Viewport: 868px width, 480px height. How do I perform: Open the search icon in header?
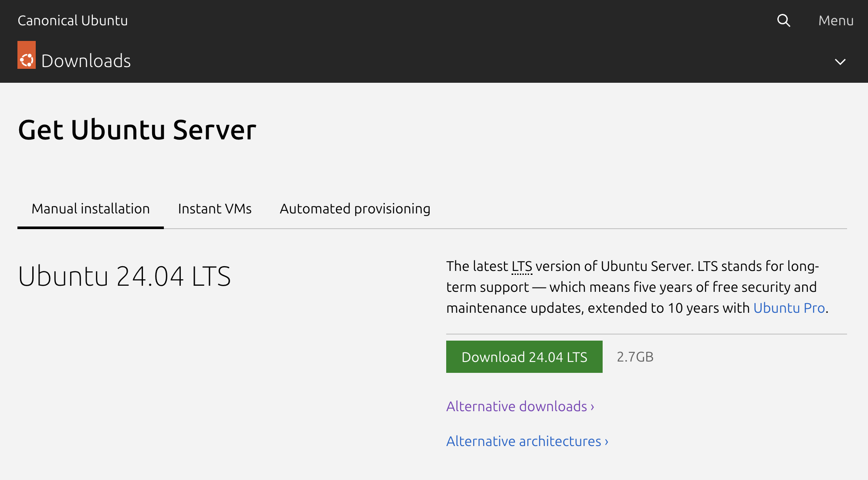[783, 20]
